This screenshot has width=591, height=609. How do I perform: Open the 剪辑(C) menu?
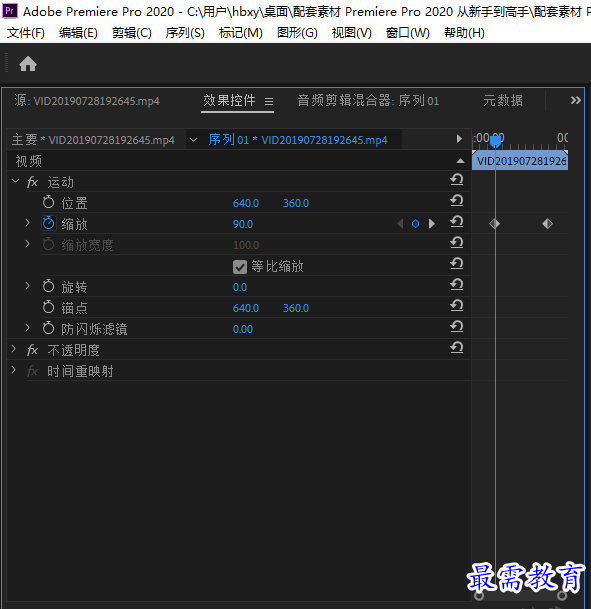pos(132,33)
